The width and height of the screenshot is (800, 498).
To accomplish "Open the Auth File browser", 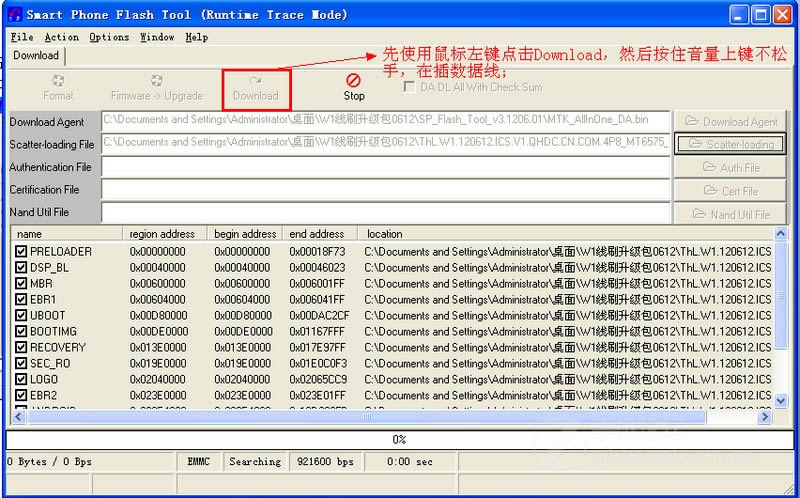I will [x=730, y=167].
